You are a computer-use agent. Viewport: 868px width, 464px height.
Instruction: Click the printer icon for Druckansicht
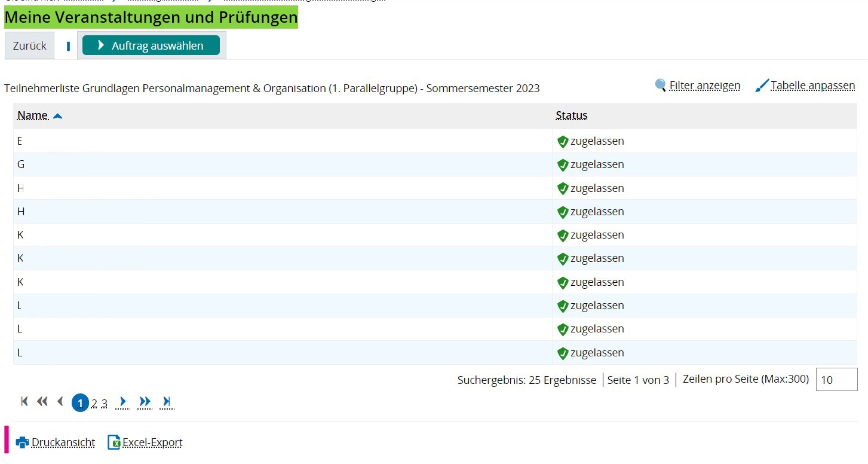point(22,442)
